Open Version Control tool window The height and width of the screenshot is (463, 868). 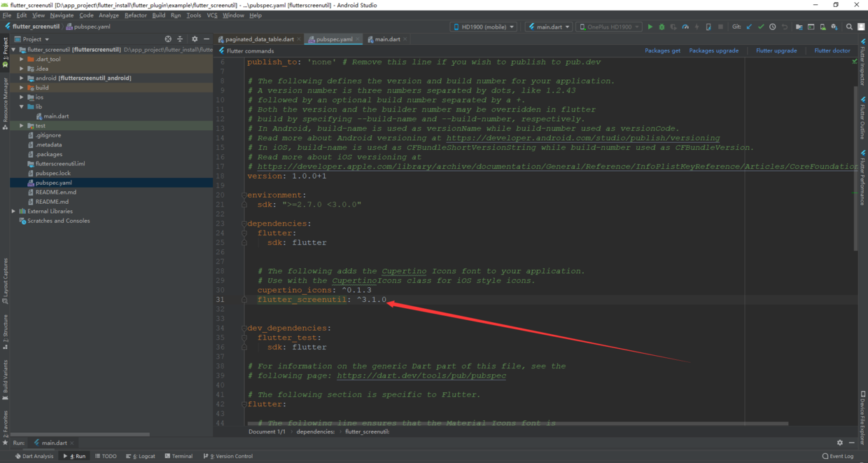click(x=228, y=456)
